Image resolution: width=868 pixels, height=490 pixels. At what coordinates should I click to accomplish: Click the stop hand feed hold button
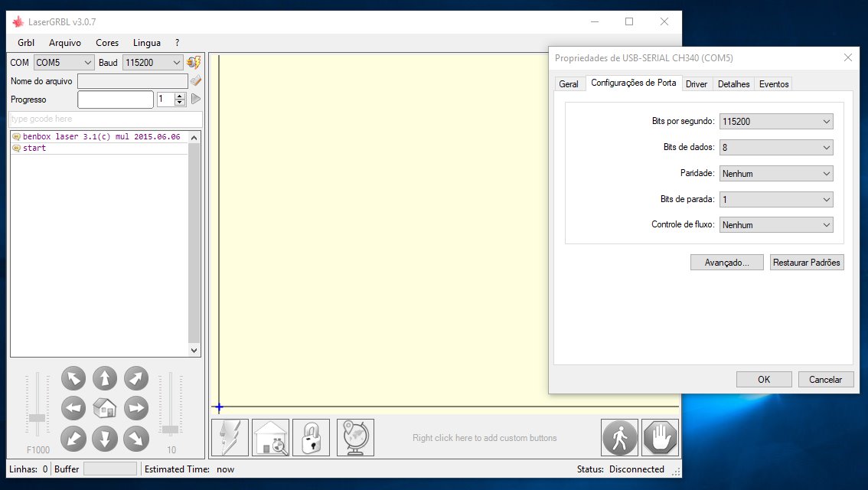click(x=660, y=437)
